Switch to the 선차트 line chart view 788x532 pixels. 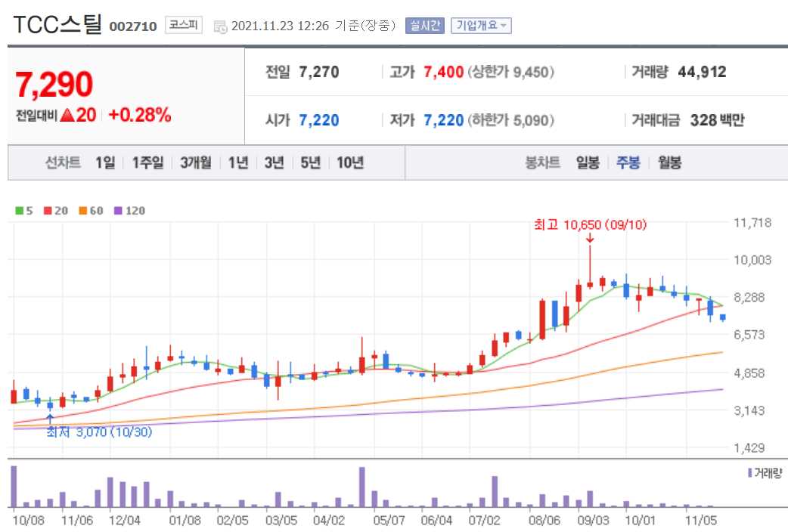coord(62,162)
